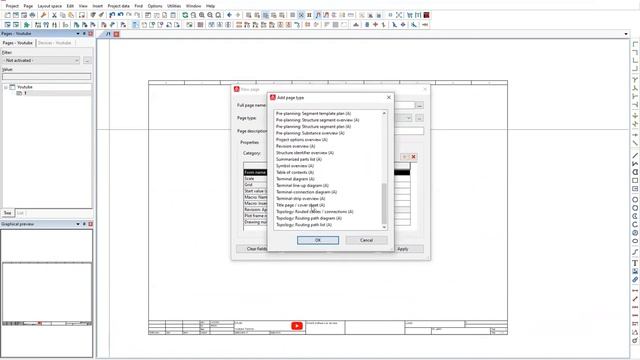Open the Graphical preview panel dropdown arrow
Viewport: 640px width, 360px height.
pos(78,224)
